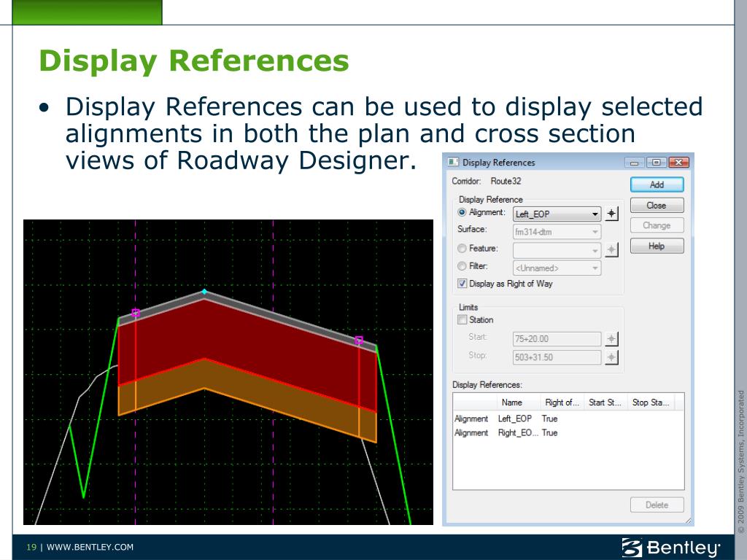The width and height of the screenshot is (747, 560).
Task: Click the Start station picker icon
Action: click(x=612, y=339)
